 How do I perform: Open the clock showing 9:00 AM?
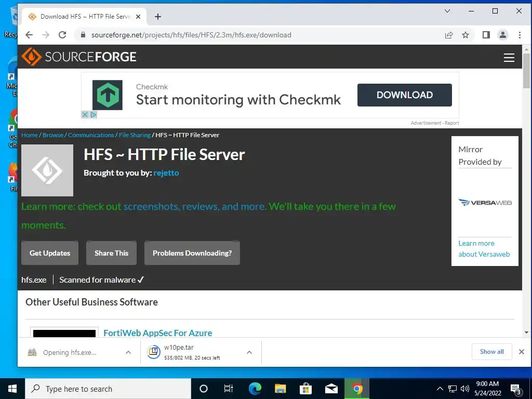(487, 389)
